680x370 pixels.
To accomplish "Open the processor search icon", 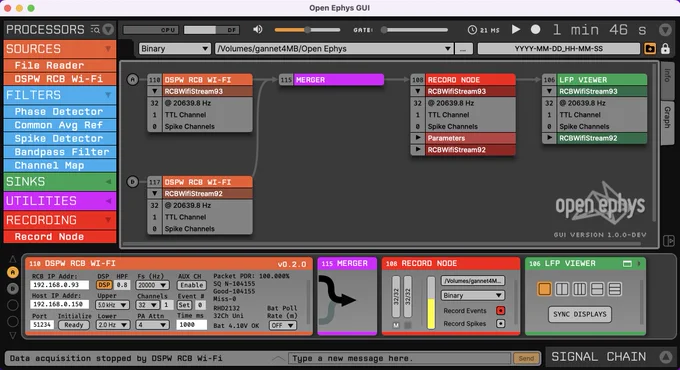I will [95, 29].
